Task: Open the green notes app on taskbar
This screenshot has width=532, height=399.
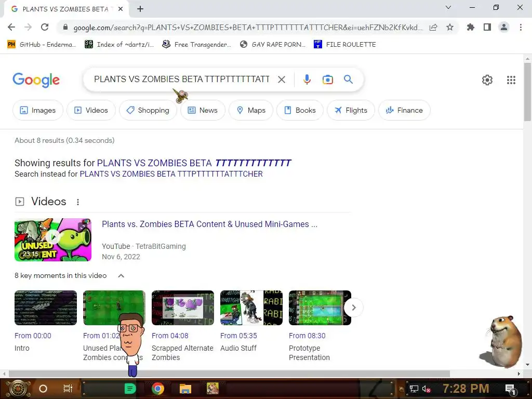Action: point(130,389)
